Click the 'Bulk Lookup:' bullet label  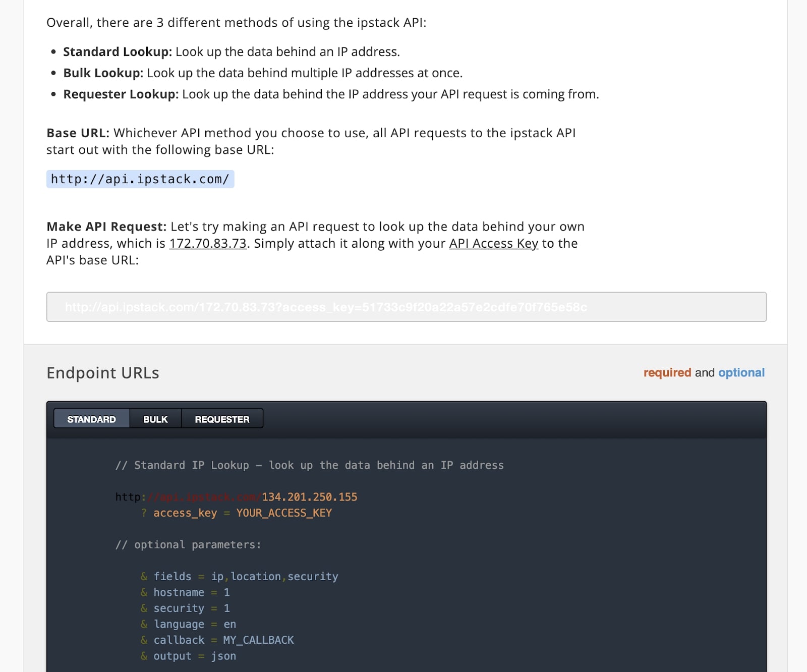click(103, 73)
